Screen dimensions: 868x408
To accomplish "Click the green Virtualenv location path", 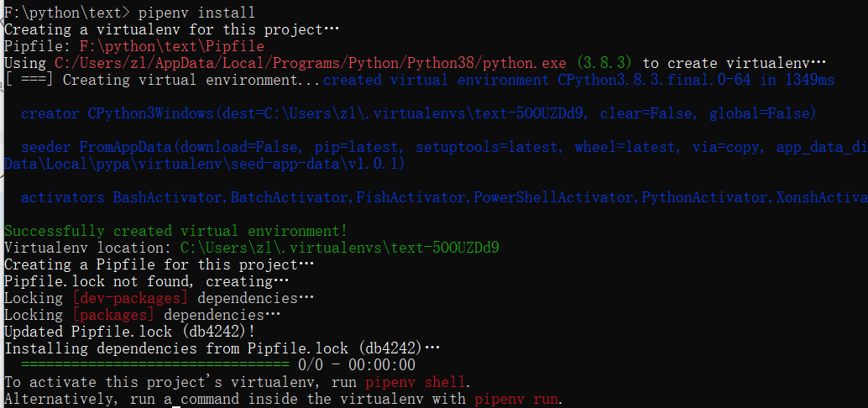I will coord(340,248).
